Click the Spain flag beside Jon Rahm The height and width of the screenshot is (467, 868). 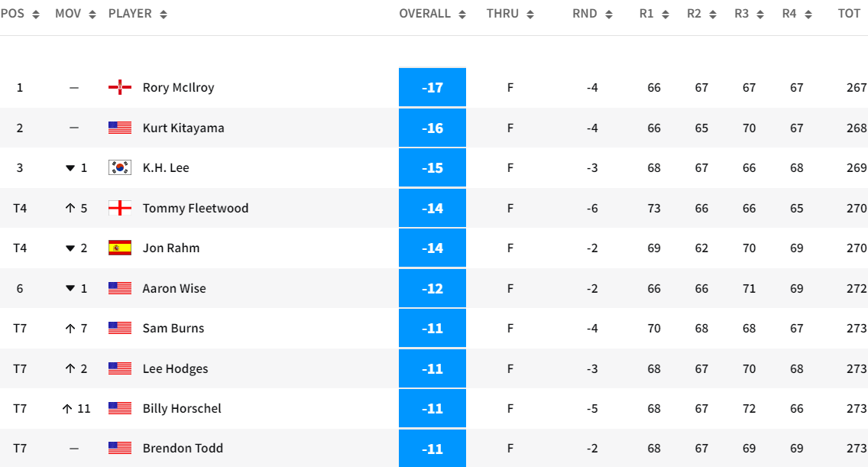point(120,248)
